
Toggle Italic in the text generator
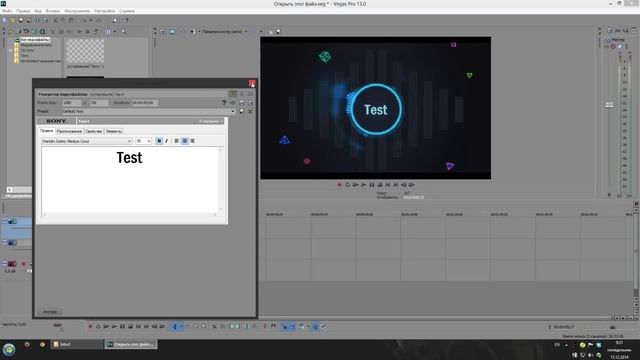pyautogui.click(x=166, y=141)
